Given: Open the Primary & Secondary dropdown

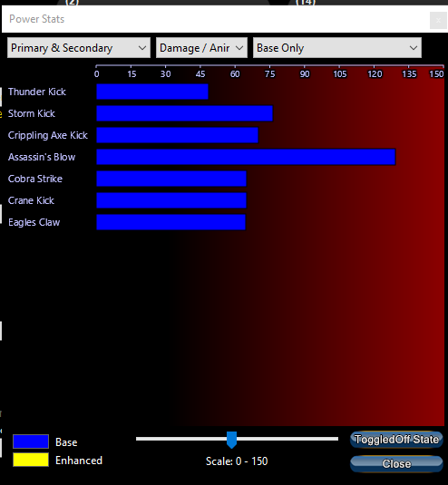Looking at the screenshot, I should coord(79,48).
